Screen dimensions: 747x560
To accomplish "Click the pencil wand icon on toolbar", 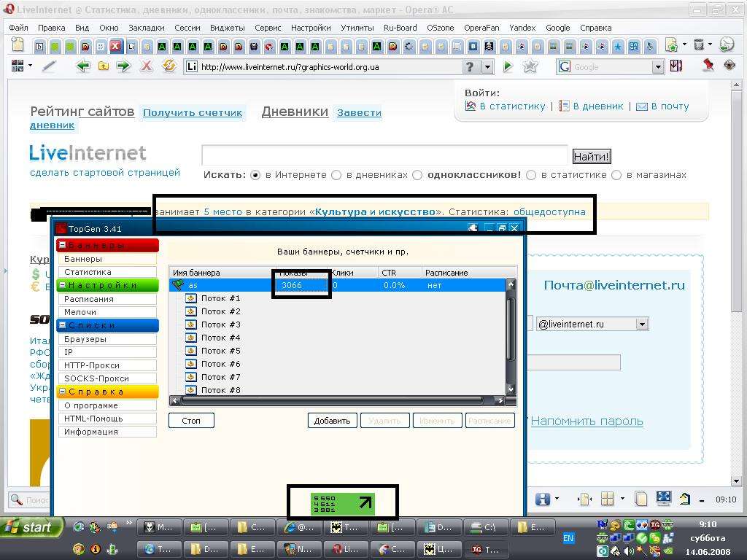I will (x=49, y=66).
